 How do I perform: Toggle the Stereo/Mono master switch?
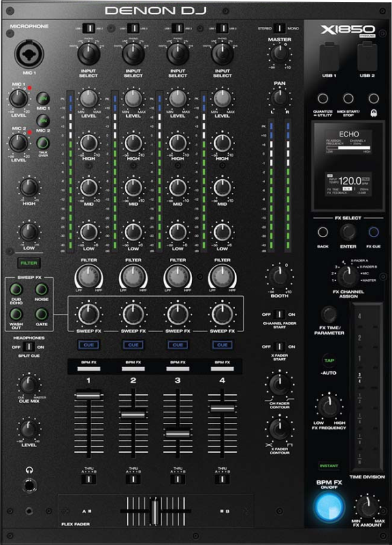coord(279,28)
